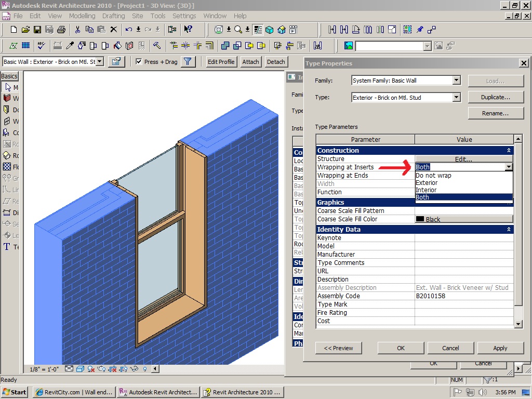Select 'Do not wrap' option
This screenshot has width=532, height=399.
tap(433, 176)
